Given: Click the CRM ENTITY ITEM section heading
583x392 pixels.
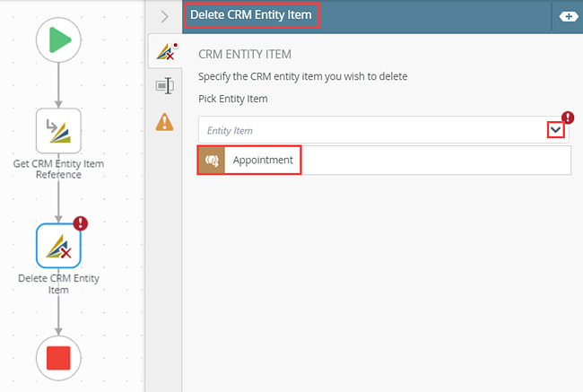Looking at the screenshot, I should (245, 55).
